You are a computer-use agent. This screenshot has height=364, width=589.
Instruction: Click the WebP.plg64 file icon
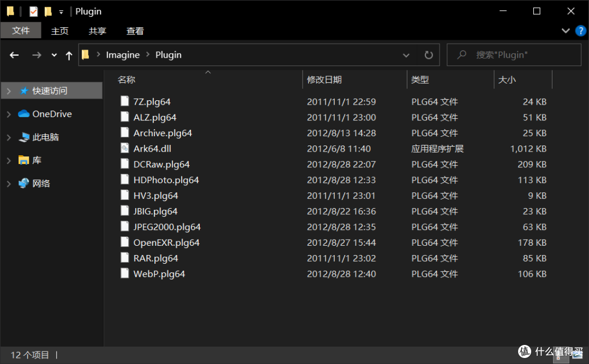tap(125, 273)
